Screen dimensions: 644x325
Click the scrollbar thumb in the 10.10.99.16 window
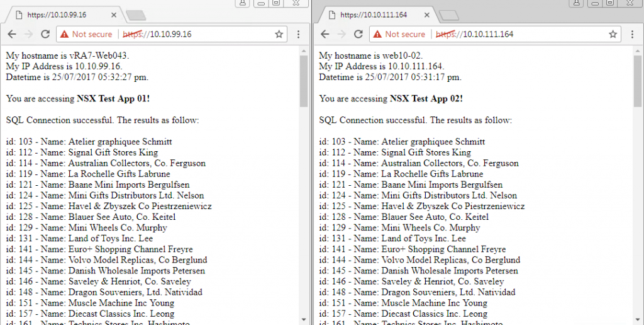point(304,81)
